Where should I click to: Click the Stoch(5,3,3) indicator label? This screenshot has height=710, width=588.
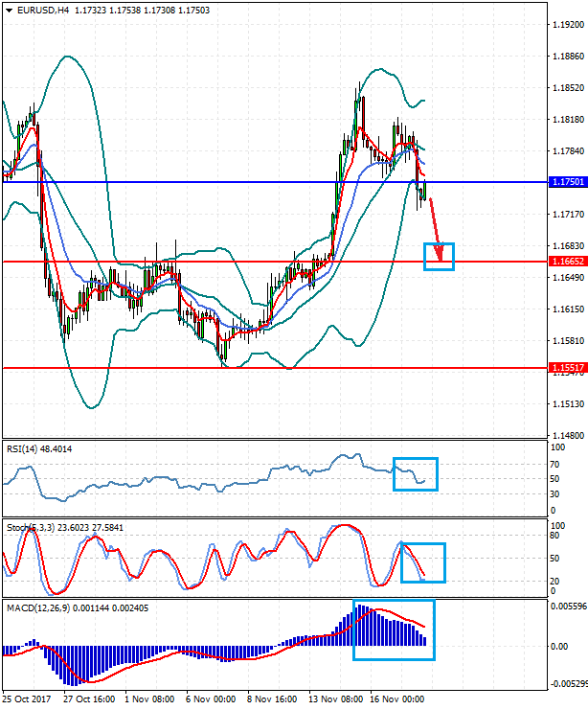pyautogui.click(x=34, y=527)
